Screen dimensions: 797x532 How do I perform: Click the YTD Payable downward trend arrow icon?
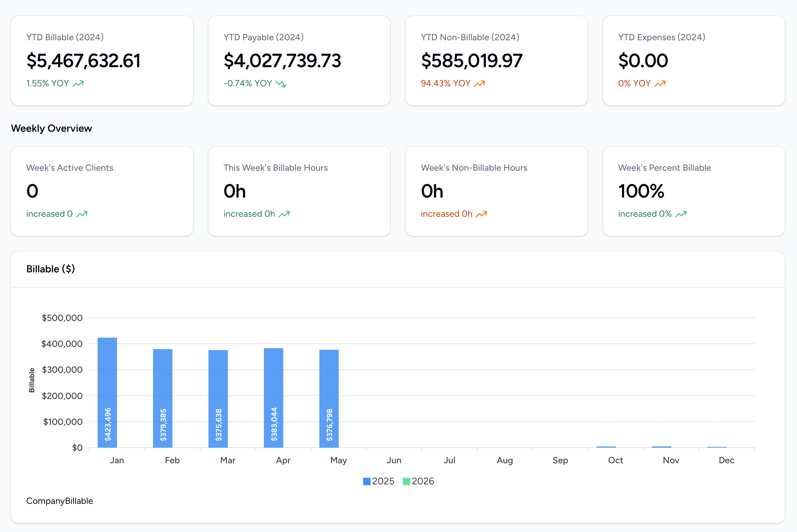pos(281,83)
